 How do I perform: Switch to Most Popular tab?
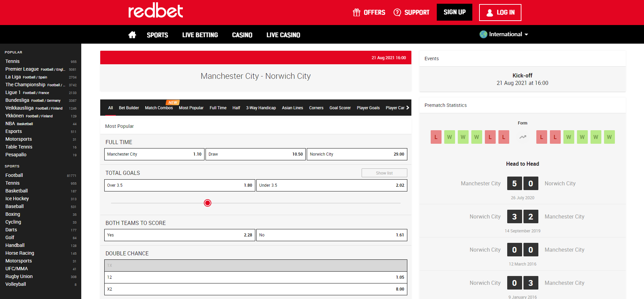[x=191, y=108]
